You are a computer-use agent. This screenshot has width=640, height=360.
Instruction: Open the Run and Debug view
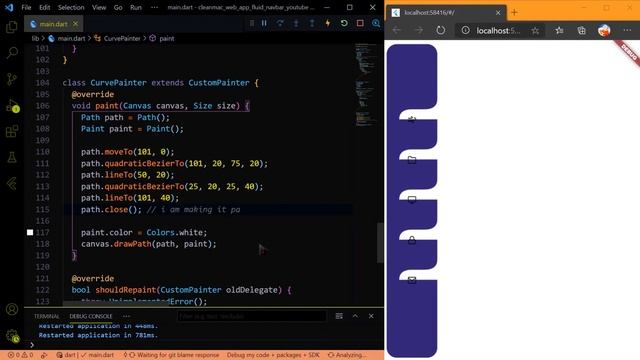(12, 106)
